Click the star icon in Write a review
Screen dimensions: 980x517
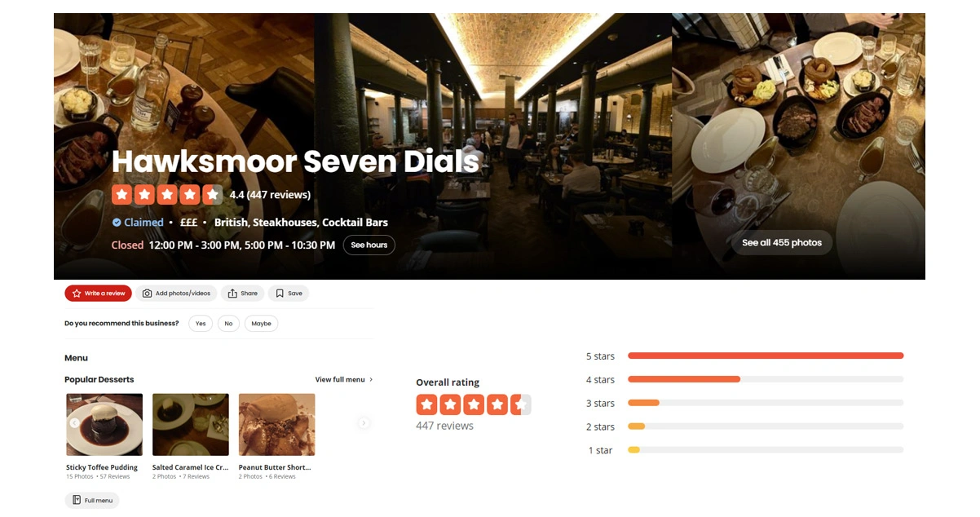[x=77, y=294]
